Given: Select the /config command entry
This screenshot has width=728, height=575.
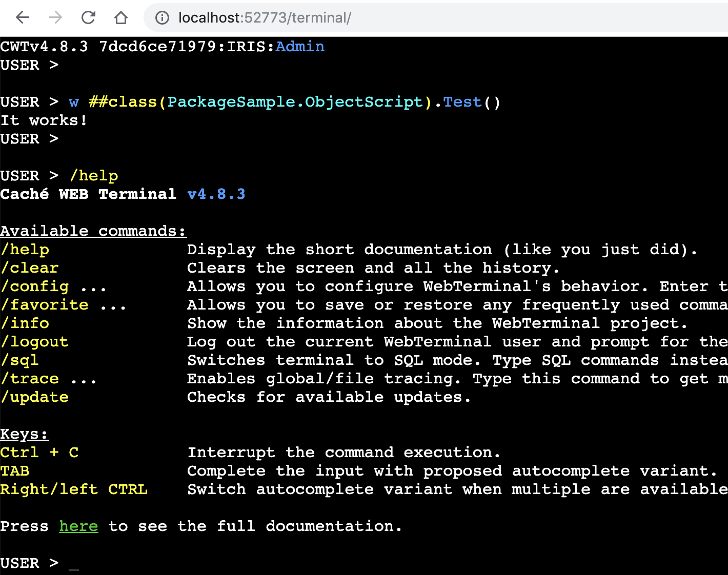Looking at the screenshot, I should (35, 286).
